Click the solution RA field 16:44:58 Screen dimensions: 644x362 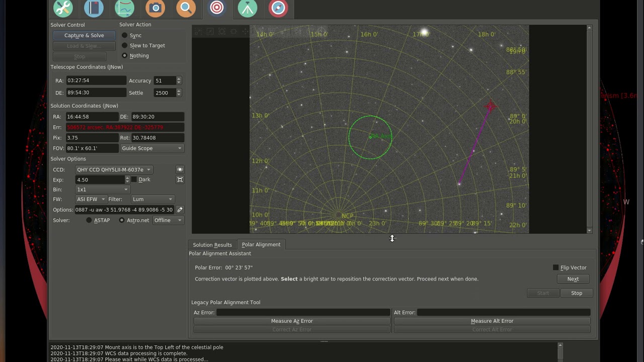pyautogui.click(x=92, y=117)
